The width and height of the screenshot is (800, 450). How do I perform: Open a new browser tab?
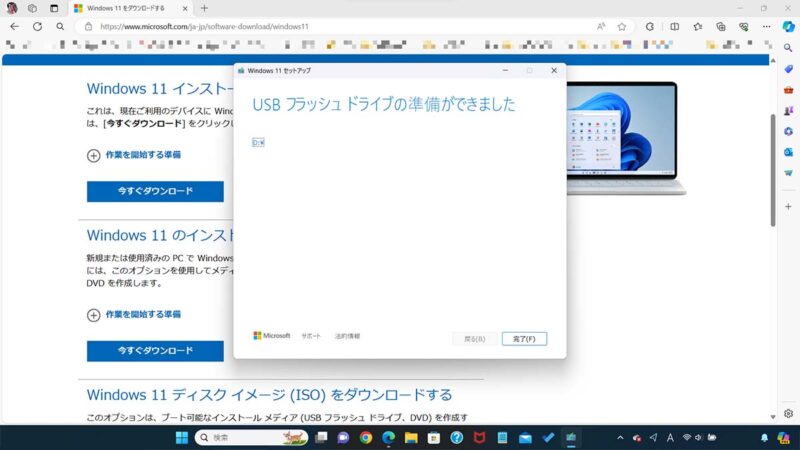click(204, 8)
